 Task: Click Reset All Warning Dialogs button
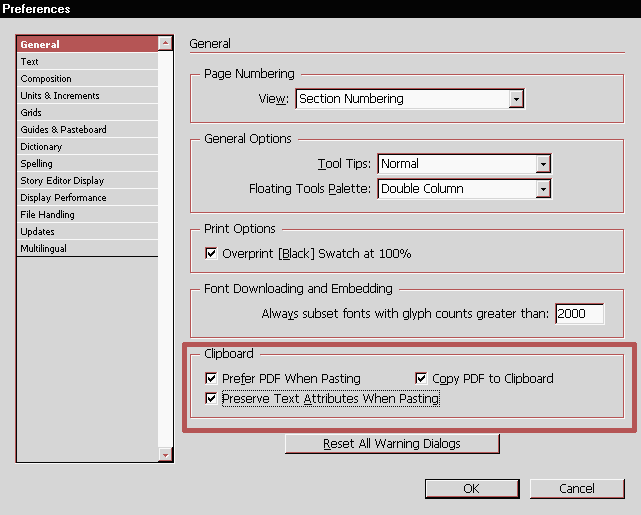point(392,444)
